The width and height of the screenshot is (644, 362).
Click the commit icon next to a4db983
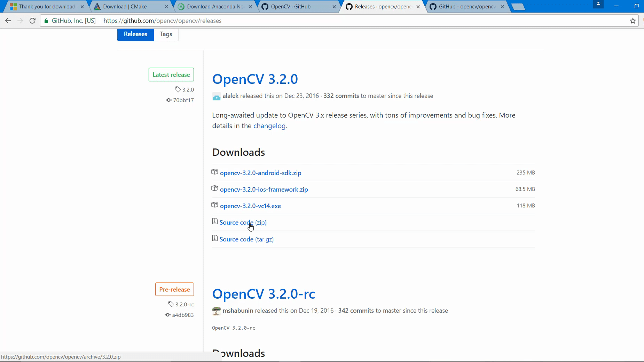click(167, 315)
